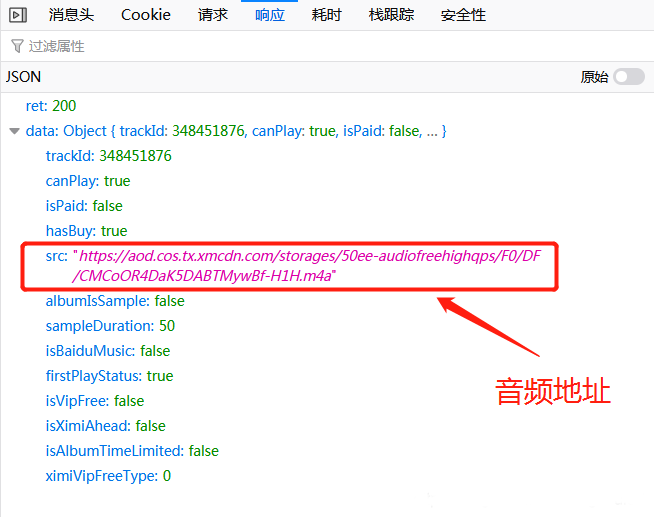The height and width of the screenshot is (517, 654).
Task: Select the trackId row in JSON
Action: [x=108, y=156]
